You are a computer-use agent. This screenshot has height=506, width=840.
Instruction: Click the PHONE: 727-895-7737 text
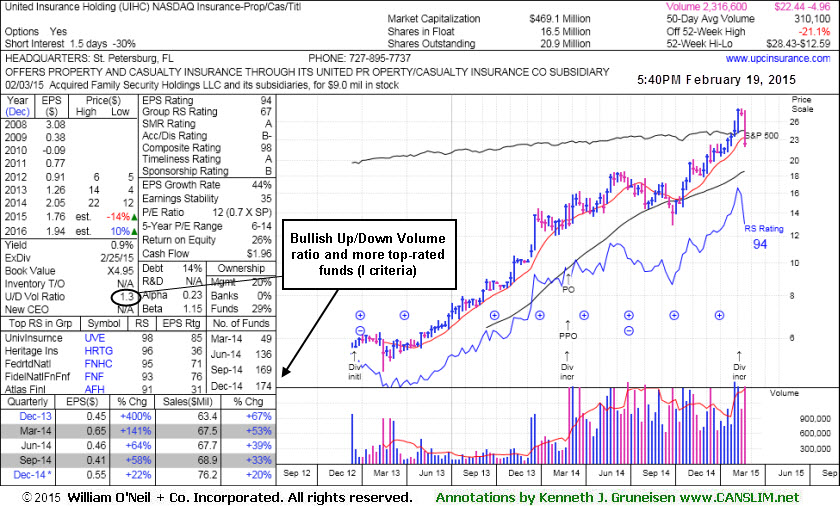click(x=359, y=58)
